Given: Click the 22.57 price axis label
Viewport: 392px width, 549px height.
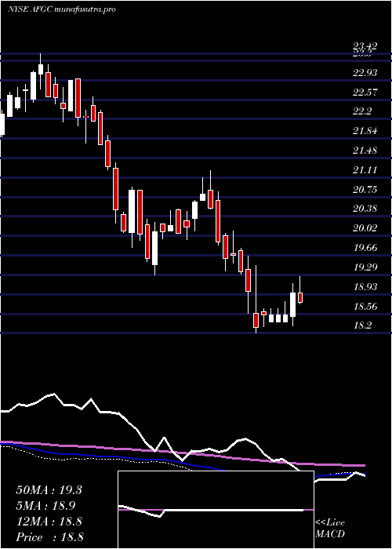Looking at the screenshot, I should [x=365, y=93].
